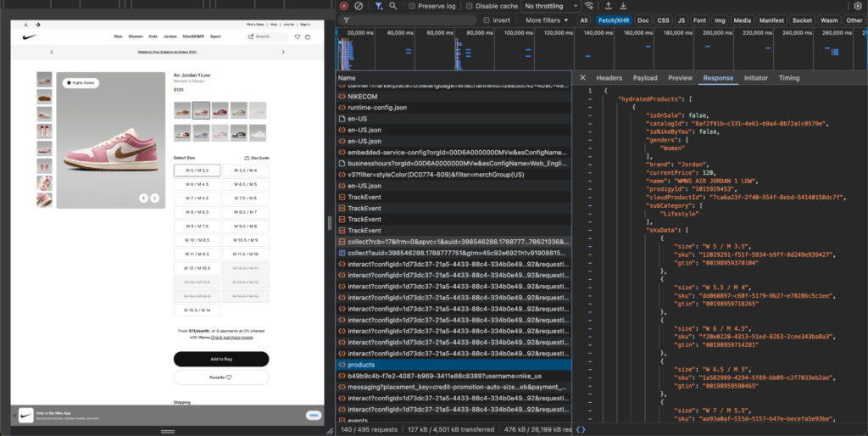868x436 pixels.
Task: Open Find a Store link
Action: (255, 25)
